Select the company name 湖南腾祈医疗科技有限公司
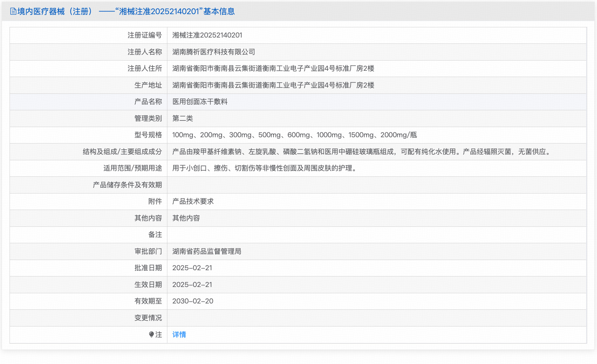597x364 pixels. pos(213,52)
